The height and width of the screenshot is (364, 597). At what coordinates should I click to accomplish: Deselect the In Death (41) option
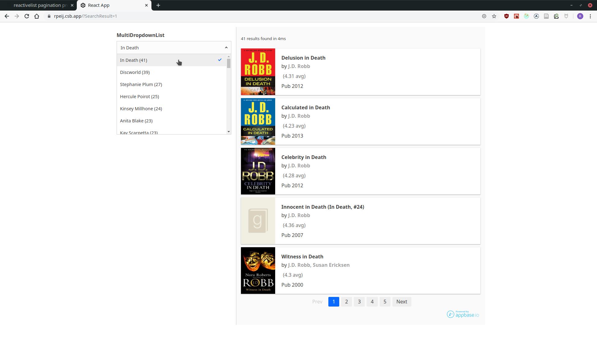tap(171, 60)
